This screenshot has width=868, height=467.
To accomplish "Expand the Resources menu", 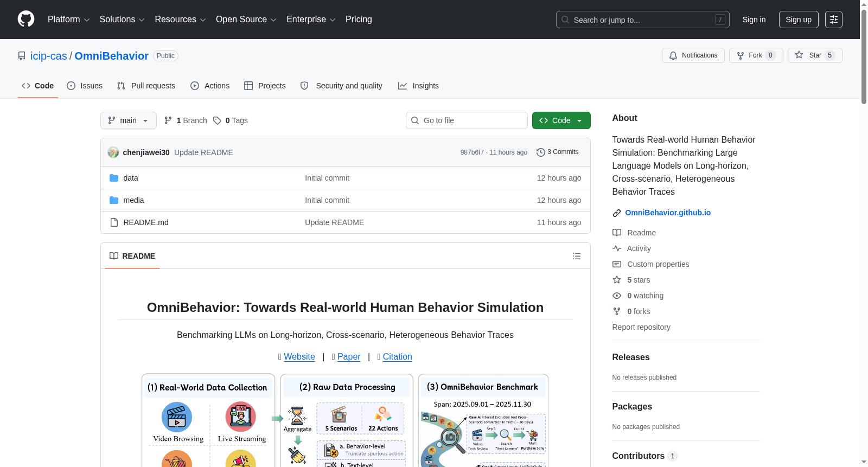I will [x=180, y=20].
